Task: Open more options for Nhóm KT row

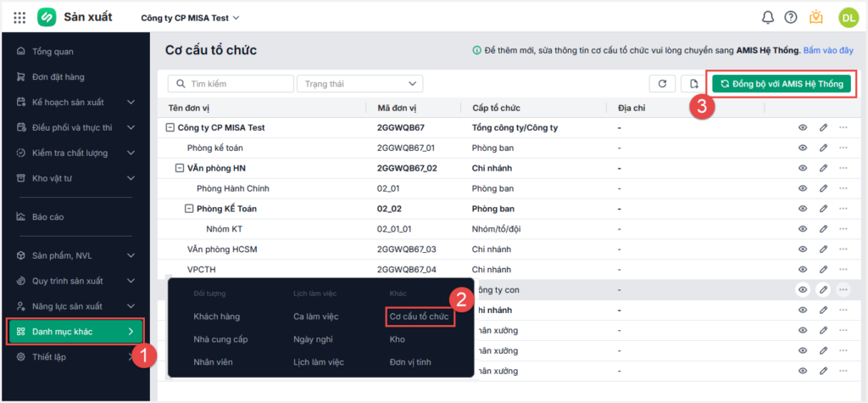Action: tap(843, 229)
